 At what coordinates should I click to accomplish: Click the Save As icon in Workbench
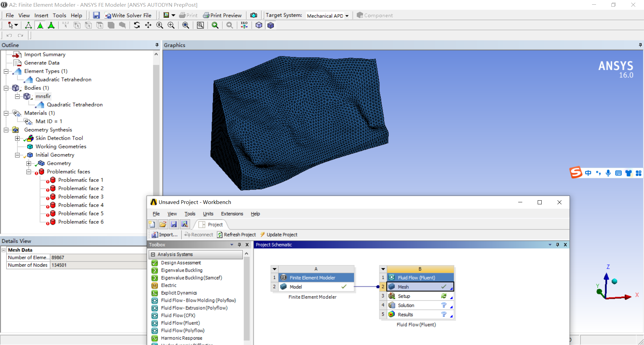(184, 224)
